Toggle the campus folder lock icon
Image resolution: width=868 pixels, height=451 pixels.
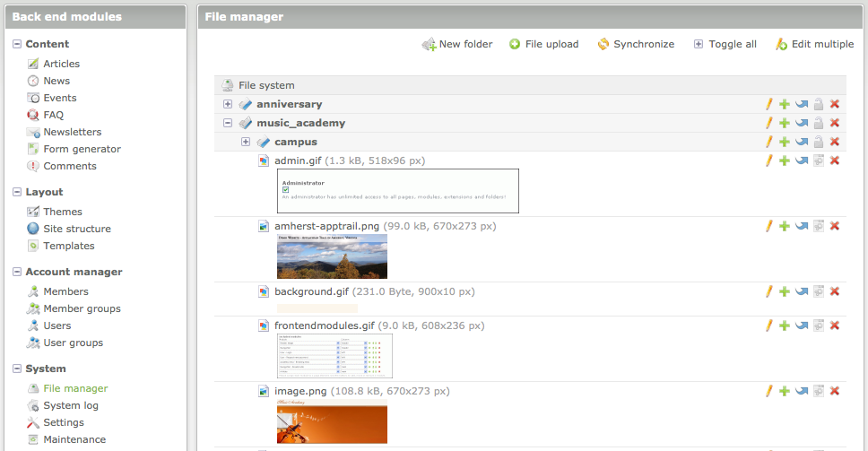click(818, 142)
